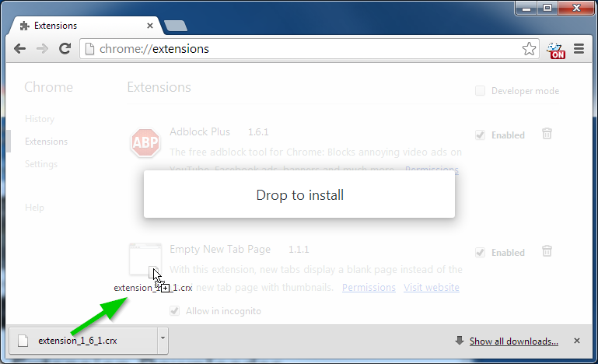Open Permissions link for Empty New Tab Page

tap(369, 288)
